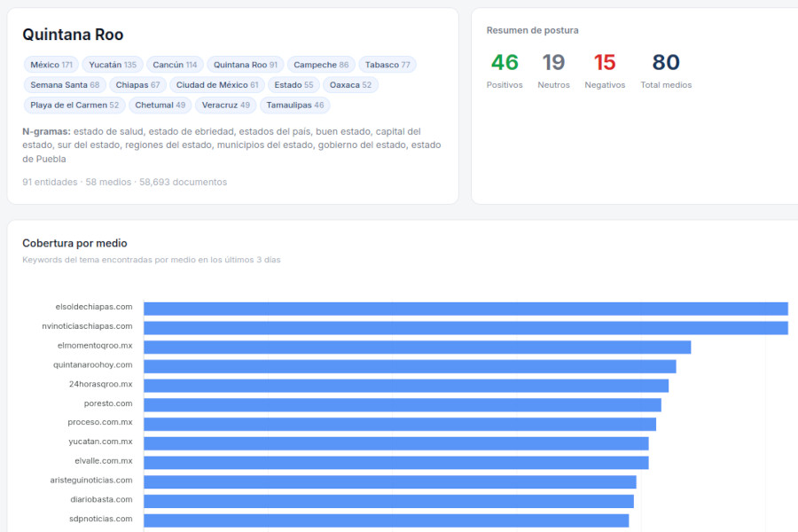Click the Ciudad de México 61 chip
Image resolution: width=798 pixels, height=532 pixels.
pyautogui.click(x=217, y=85)
